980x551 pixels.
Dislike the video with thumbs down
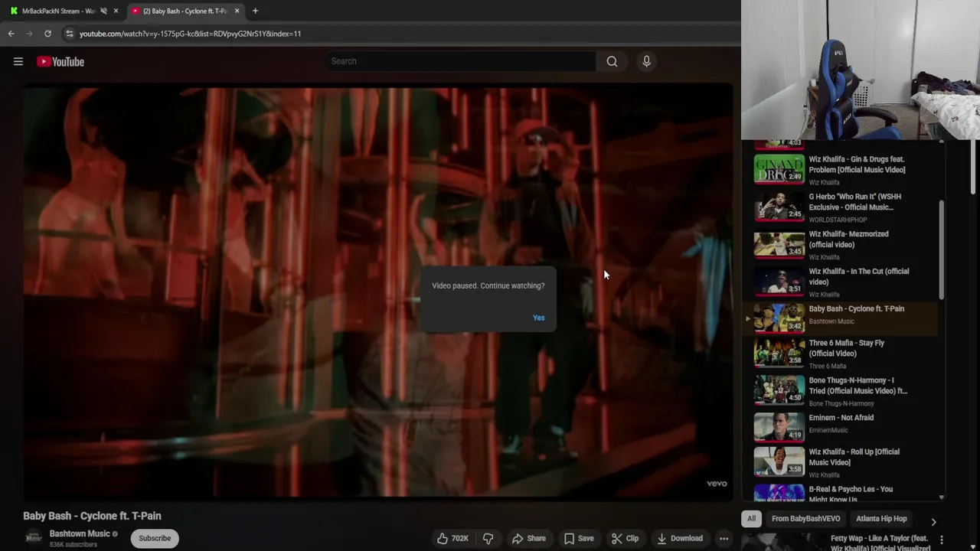(x=488, y=539)
